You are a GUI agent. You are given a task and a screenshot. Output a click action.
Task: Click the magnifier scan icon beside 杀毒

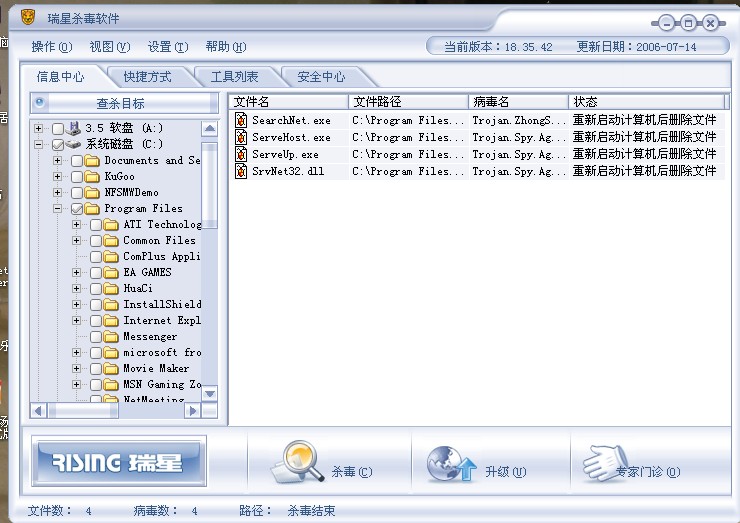[297, 462]
